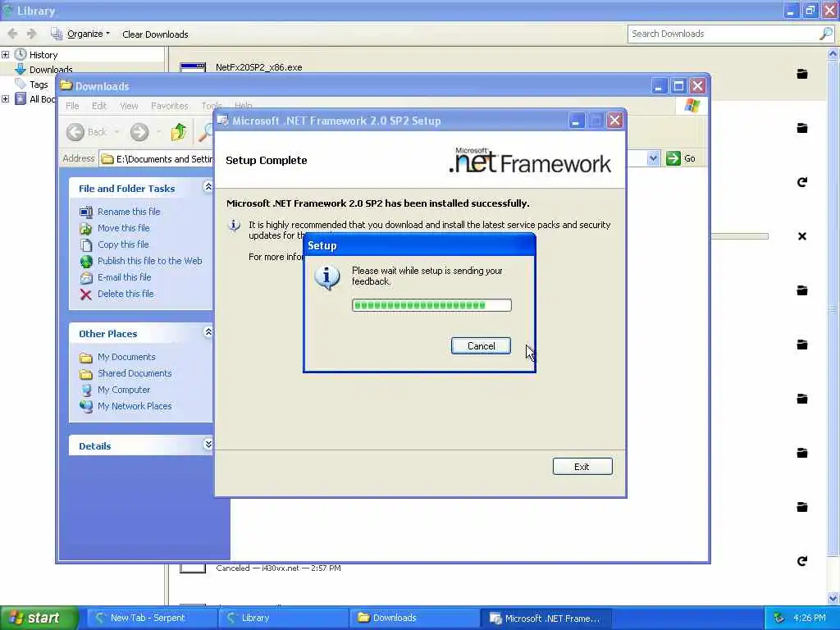The height and width of the screenshot is (630, 840).
Task: Open Edit menu in Downloads window
Action: 99,106
